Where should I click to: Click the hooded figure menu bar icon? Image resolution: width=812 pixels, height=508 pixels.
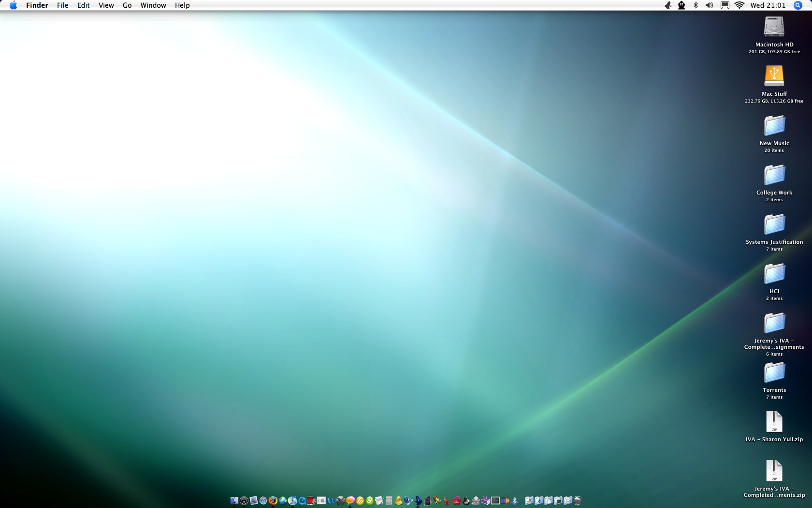click(x=681, y=5)
